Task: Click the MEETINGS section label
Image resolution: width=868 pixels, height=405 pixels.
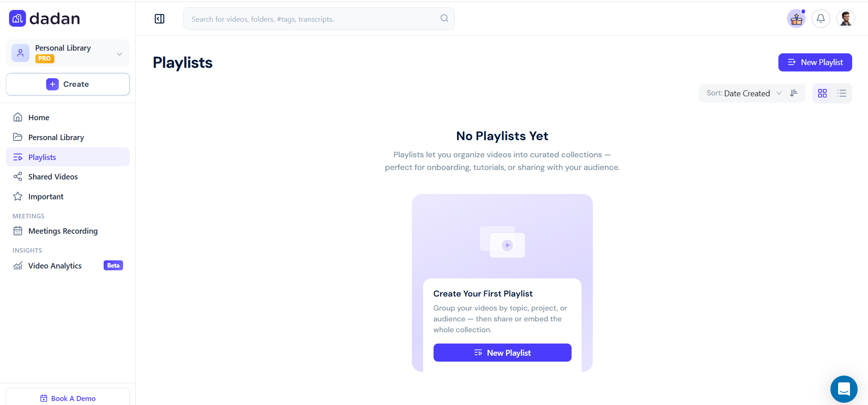Action: (29, 216)
